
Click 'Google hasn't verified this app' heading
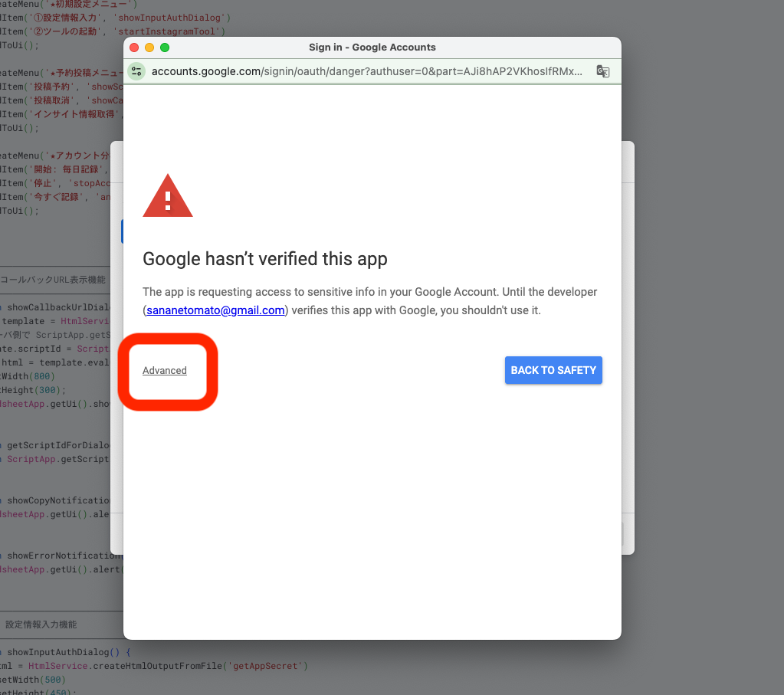(265, 259)
